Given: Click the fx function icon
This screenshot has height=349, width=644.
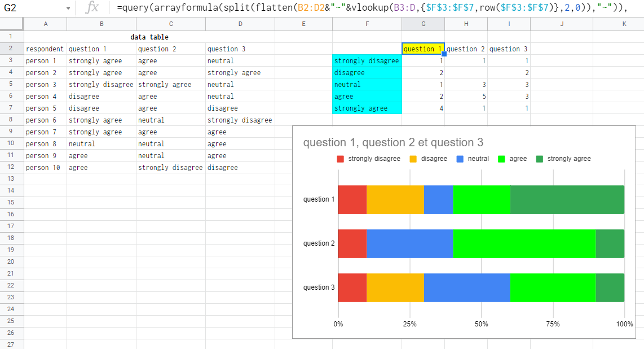Looking at the screenshot, I should tap(92, 7).
